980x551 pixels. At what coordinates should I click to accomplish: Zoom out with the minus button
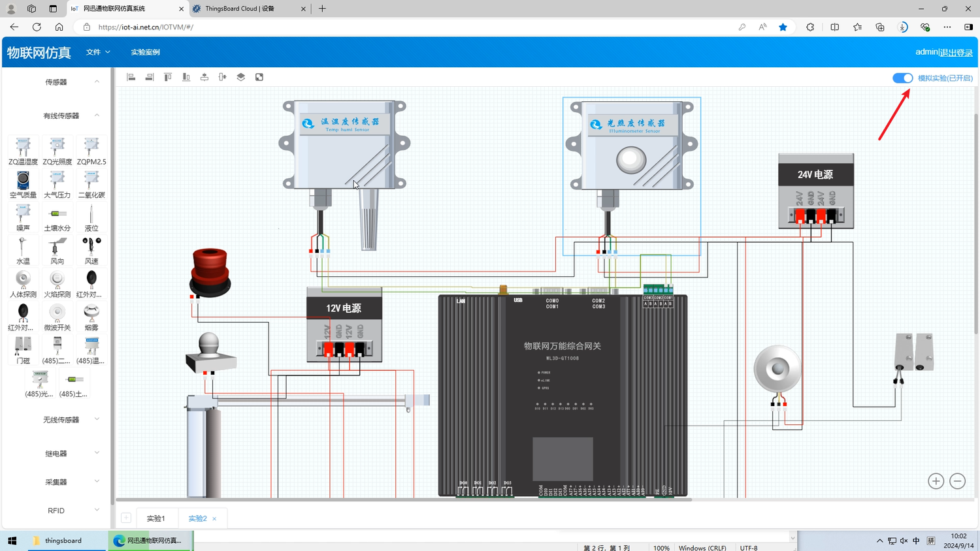(957, 481)
